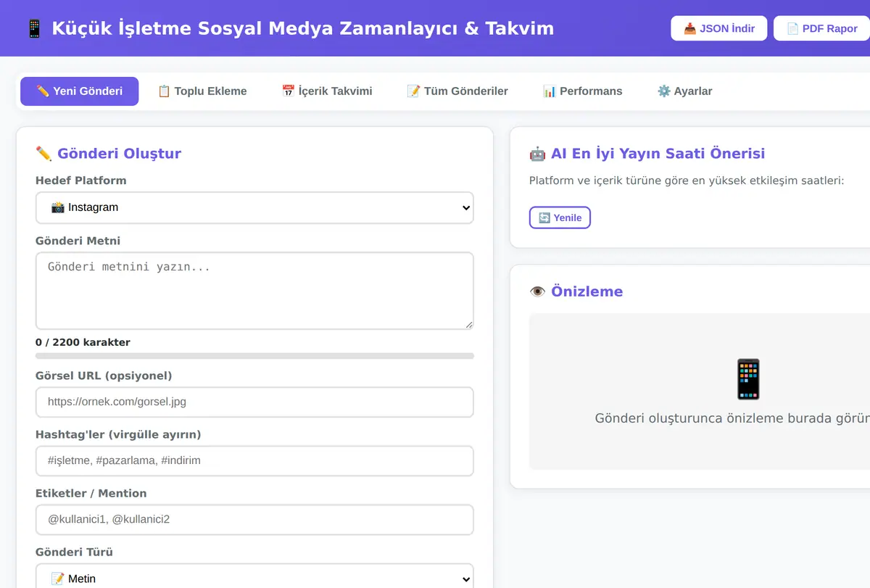Switch to the Yeni Gönderi tab
870x588 pixels.
point(79,91)
